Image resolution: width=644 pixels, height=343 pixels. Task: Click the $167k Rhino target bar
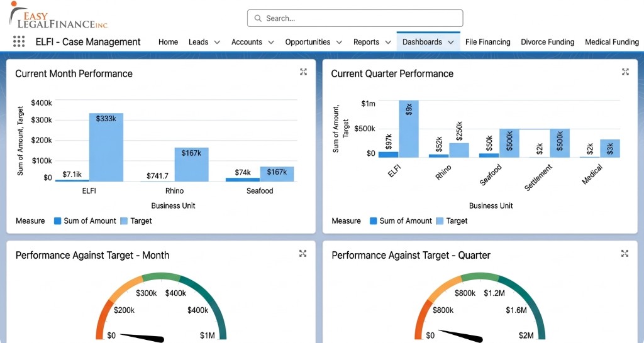pos(191,165)
